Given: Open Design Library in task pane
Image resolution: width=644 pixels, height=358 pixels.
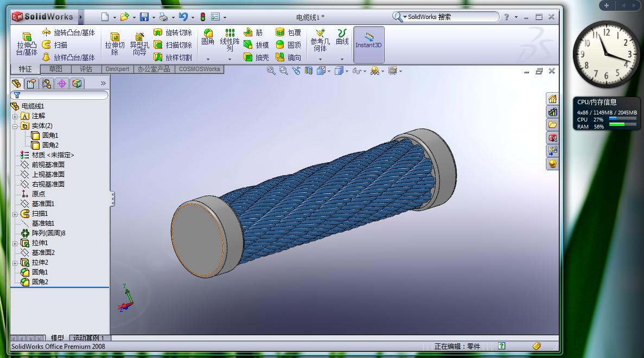Looking at the screenshot, I should click(552, 112).
